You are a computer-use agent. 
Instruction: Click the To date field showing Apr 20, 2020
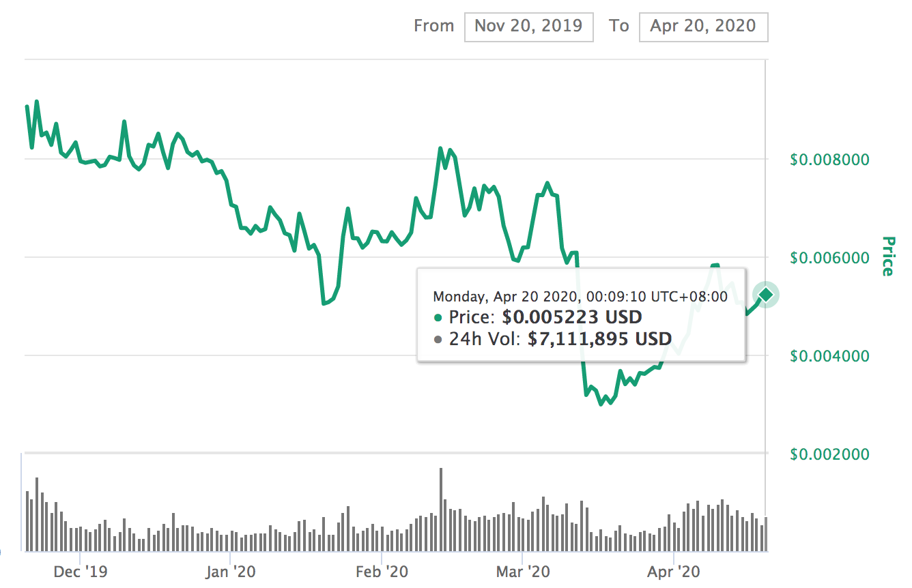(x=703, y=27)
